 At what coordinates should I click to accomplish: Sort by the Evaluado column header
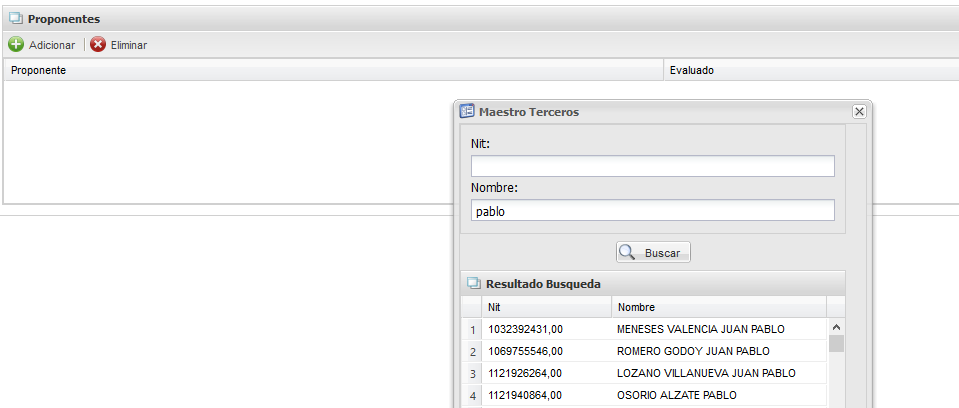(810, 71)
